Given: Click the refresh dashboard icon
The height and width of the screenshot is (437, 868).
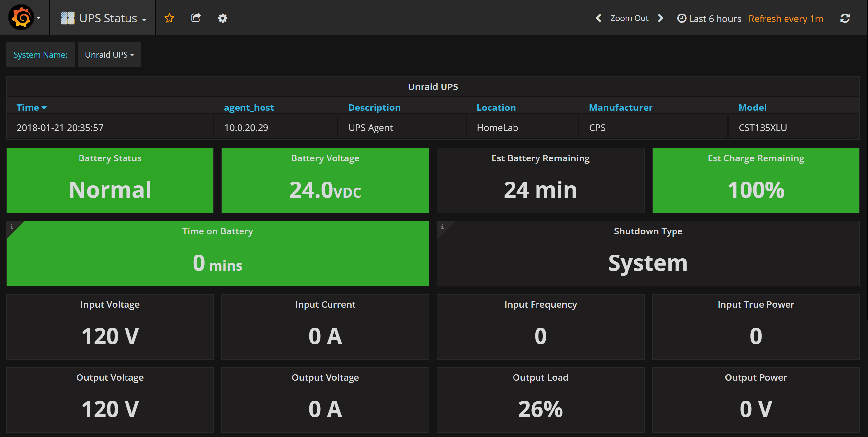Looking at the screenshot, I should pos(845,18).
